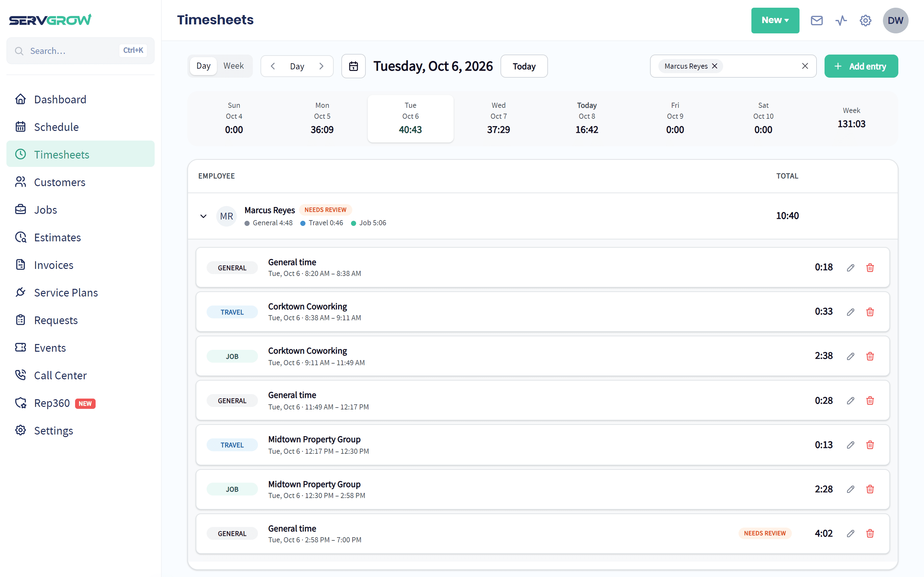Open the calendar date picker icon
This screenshot has width=924, height=577.
click(x=353, y=66)
